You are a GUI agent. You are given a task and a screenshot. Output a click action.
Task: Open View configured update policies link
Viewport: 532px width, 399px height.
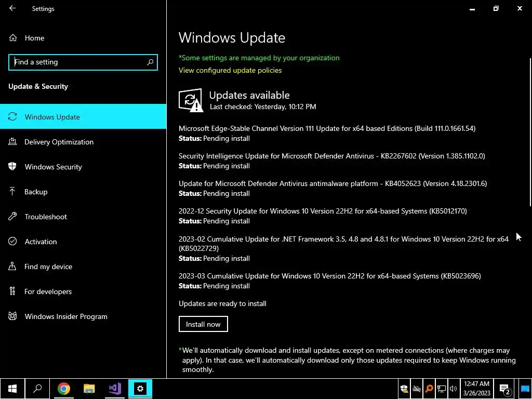pyautogui.click(x=230, y=70)
